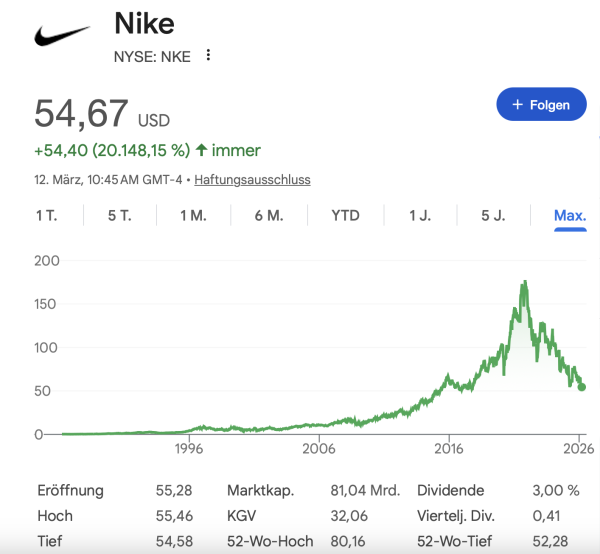
Task: Switch to the 5 J. range tab
Action: coord(494,216)
